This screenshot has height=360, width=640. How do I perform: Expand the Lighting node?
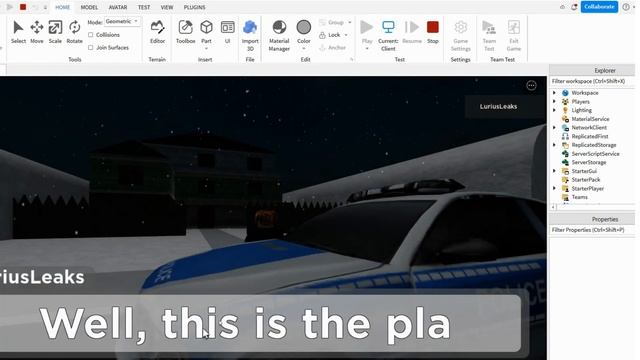(554, 110)
